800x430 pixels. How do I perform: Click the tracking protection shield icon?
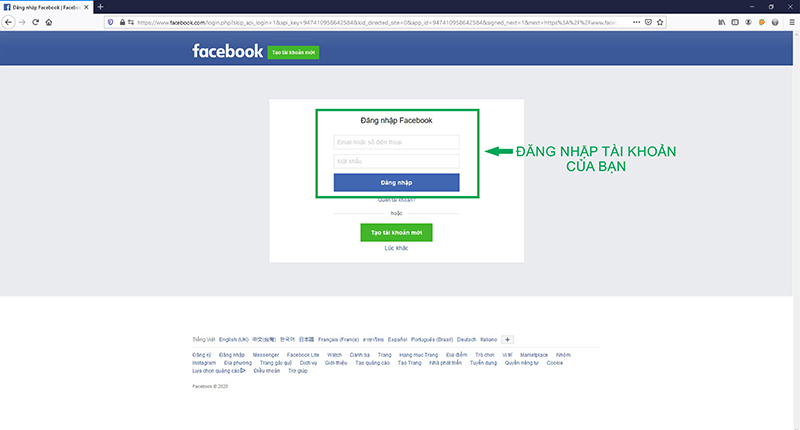coord(111,22)
